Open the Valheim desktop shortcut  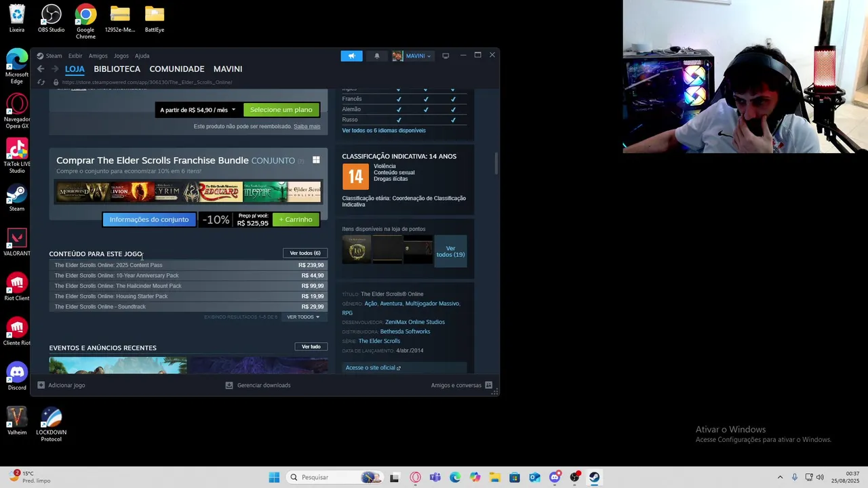pyautogui.click(x=17, y=421)
